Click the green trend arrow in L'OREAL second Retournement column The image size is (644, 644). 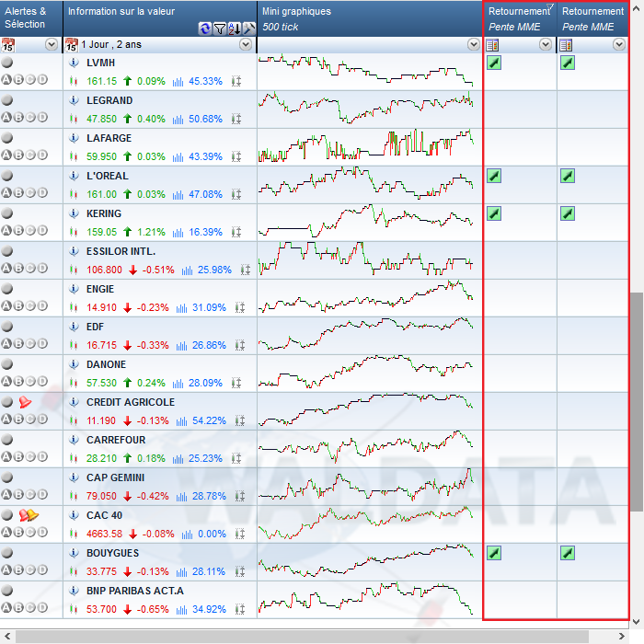[x=568, y=176]
